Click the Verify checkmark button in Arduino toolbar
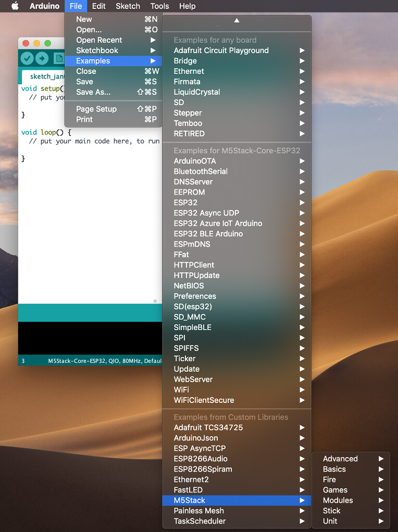 coord(27,58)
